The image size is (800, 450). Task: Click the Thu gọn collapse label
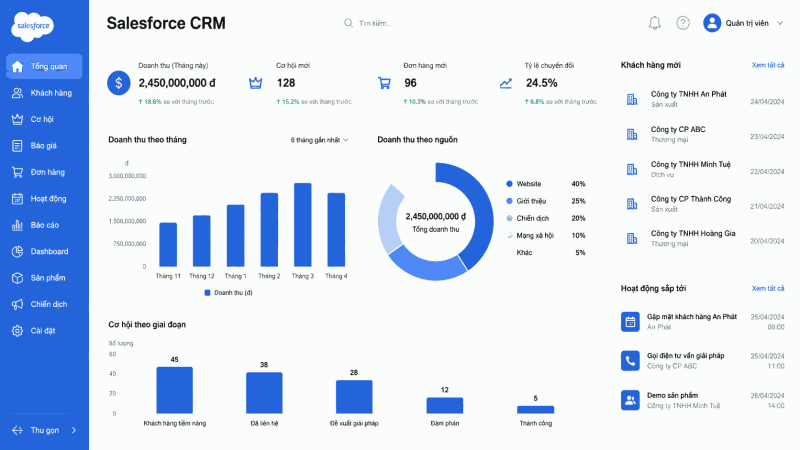[45, 430]
